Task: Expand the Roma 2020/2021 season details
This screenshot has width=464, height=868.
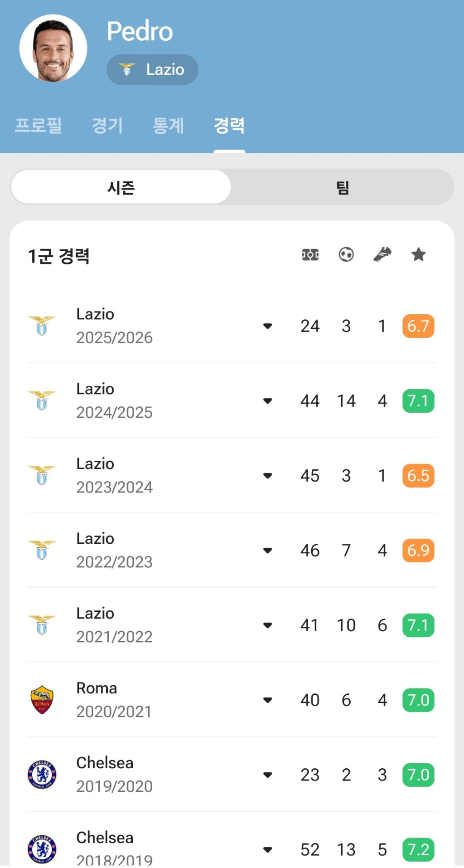Action: [268, 700]
